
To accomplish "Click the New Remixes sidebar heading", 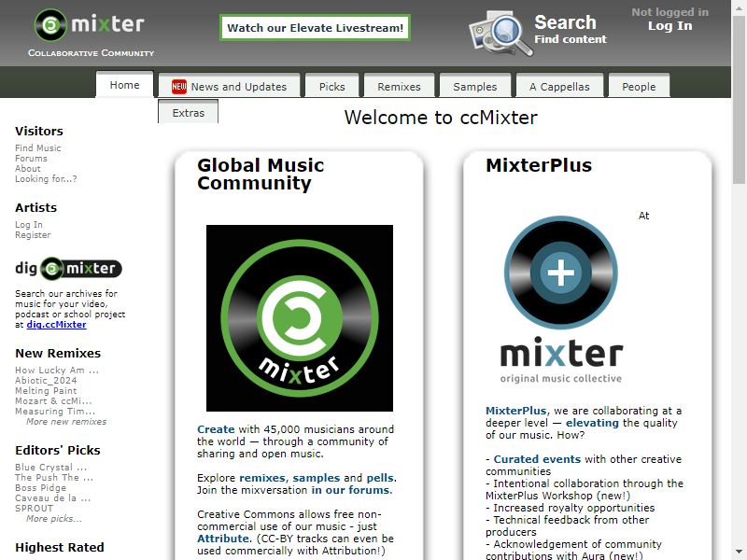I will coord(58,354).
